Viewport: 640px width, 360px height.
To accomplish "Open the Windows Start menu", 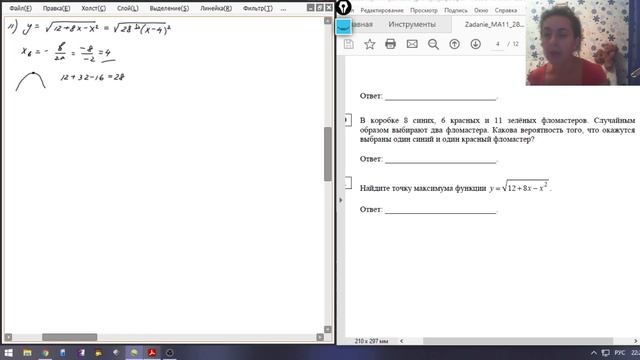I will [x=8, y=353].
